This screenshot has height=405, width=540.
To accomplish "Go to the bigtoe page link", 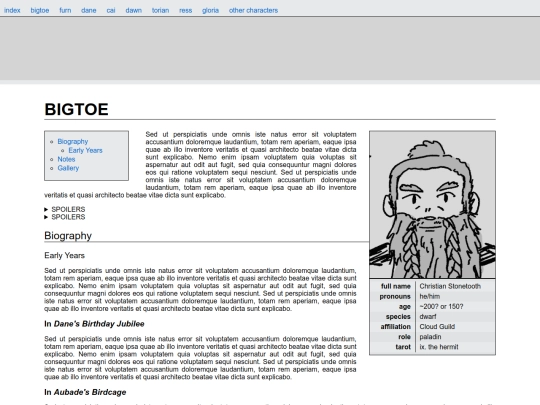I will coord(40,10).
